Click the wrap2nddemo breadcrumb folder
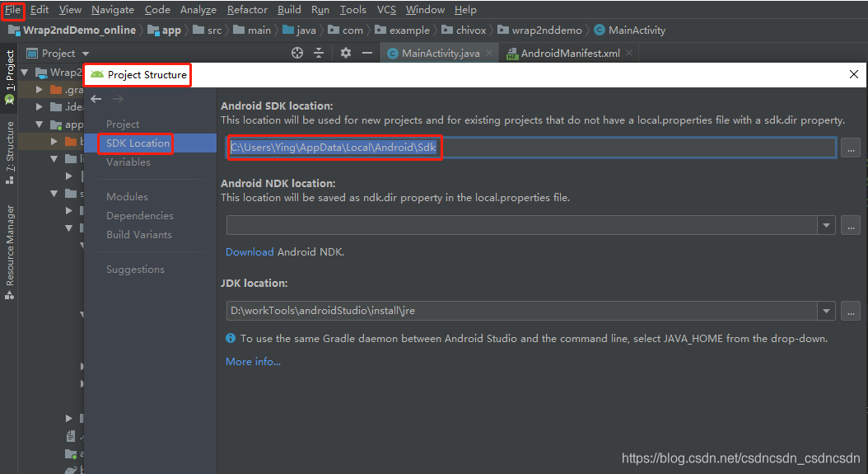 pyautogui.click(x=539, y=31)
